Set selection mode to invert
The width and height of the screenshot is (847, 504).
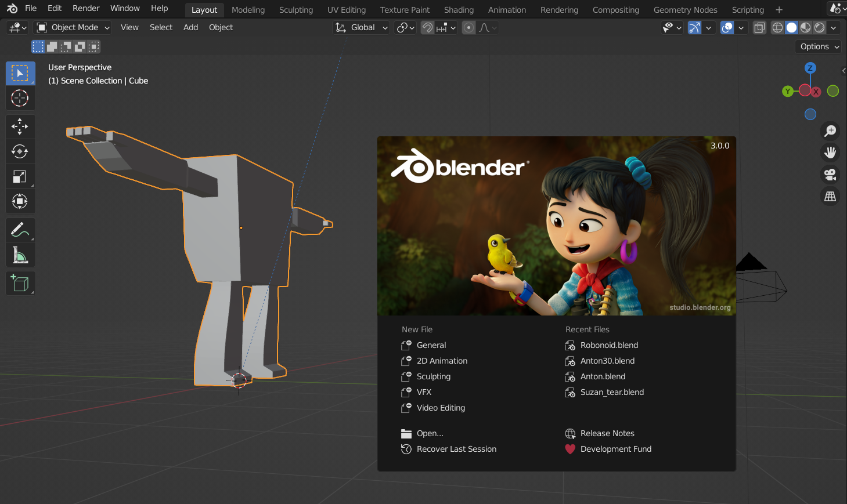tap(80, 46)
